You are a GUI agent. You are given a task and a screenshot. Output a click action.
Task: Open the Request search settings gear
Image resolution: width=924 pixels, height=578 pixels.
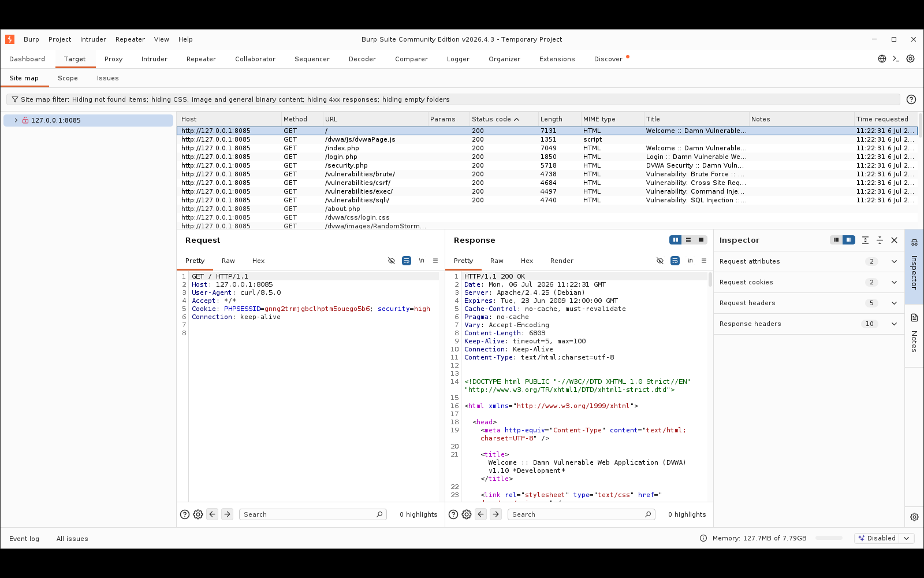point(198,514)
